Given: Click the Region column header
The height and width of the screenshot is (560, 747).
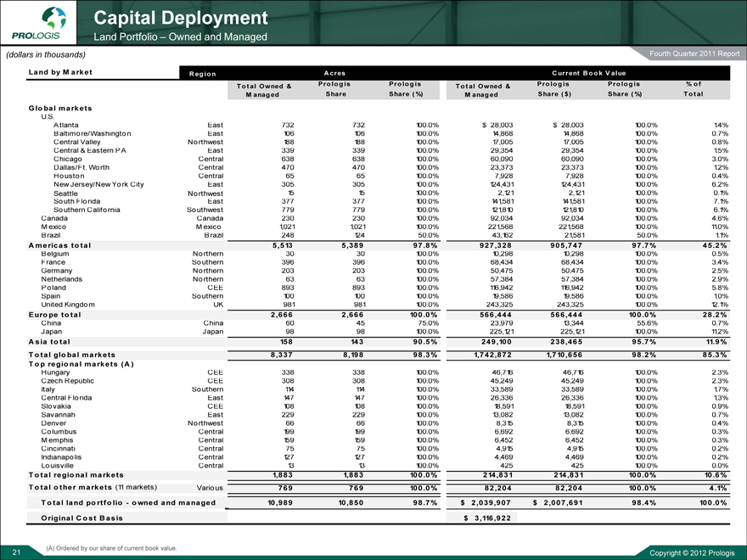Looking at the screenshot, I should pyautogui.click(x=202, y=75).
